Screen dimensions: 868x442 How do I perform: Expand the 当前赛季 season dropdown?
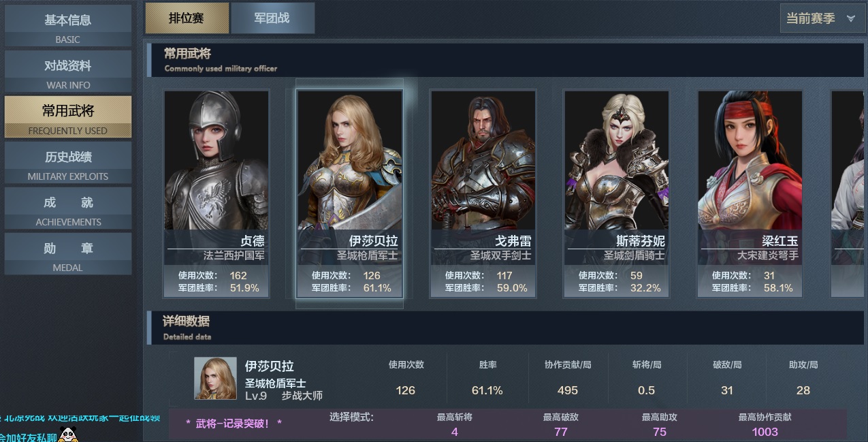tap(822, 18)
